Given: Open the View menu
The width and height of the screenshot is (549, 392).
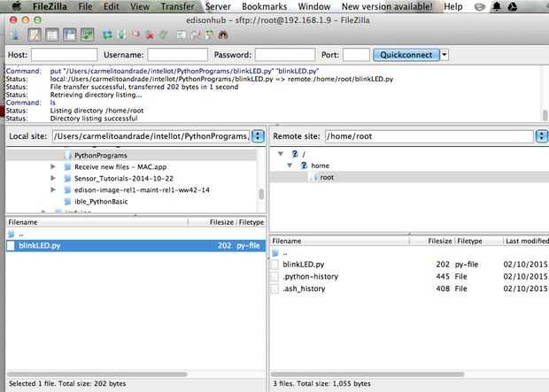Looking at the screenshot, I should tap(140, 6).
